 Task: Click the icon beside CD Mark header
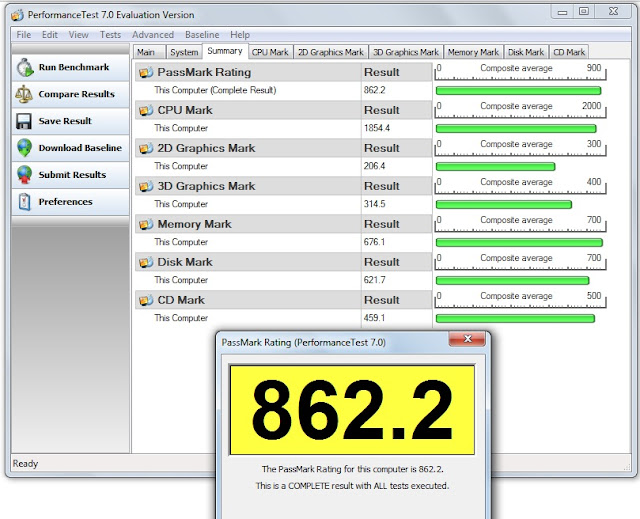point(146,300)
